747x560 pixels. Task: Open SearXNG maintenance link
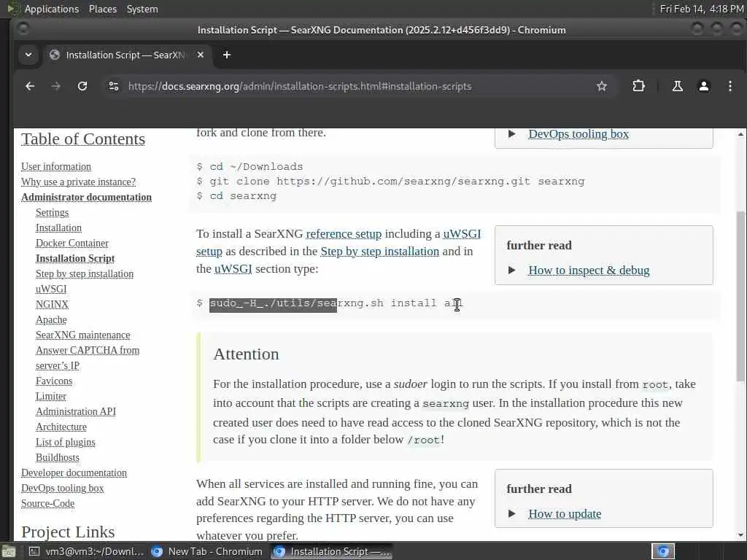click(x=83, y=335)
